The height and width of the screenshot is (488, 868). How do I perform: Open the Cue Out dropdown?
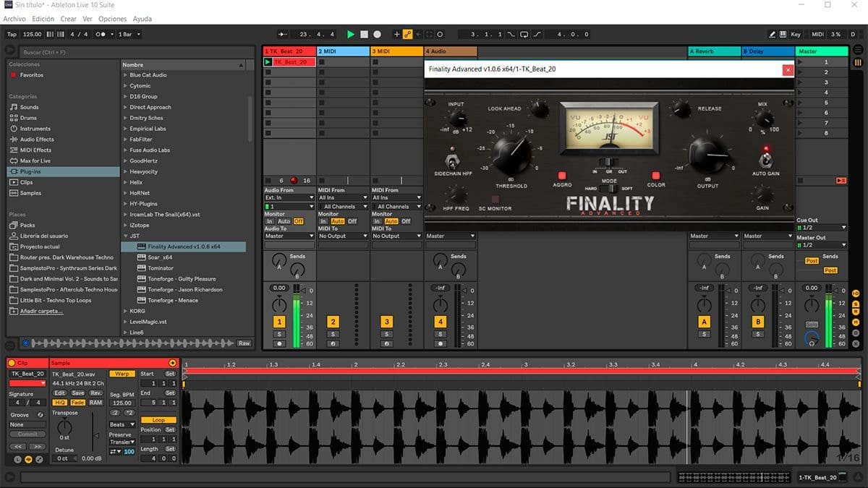click(821, 228)
